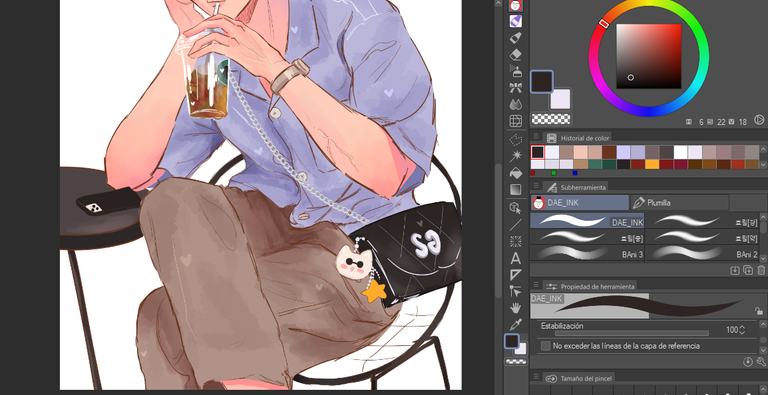Image resolution: width=768 pixels, height=395 pixels.
Task: Select the Eraser tool
Action: point(515,54)
